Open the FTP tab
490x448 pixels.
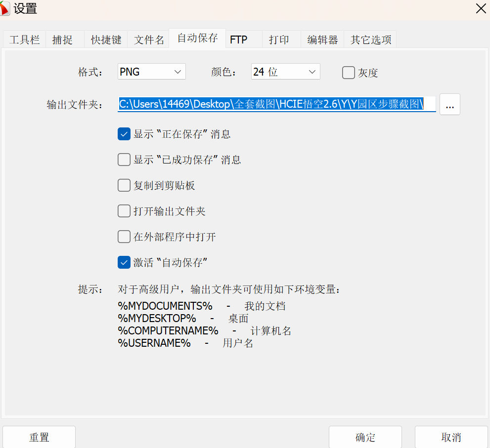[x=243, y=40]
